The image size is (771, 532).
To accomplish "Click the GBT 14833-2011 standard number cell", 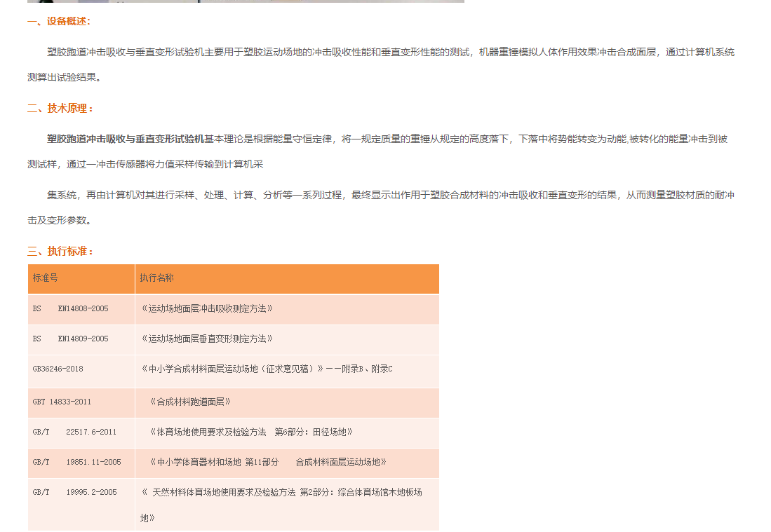I will (x=62, y=402).
